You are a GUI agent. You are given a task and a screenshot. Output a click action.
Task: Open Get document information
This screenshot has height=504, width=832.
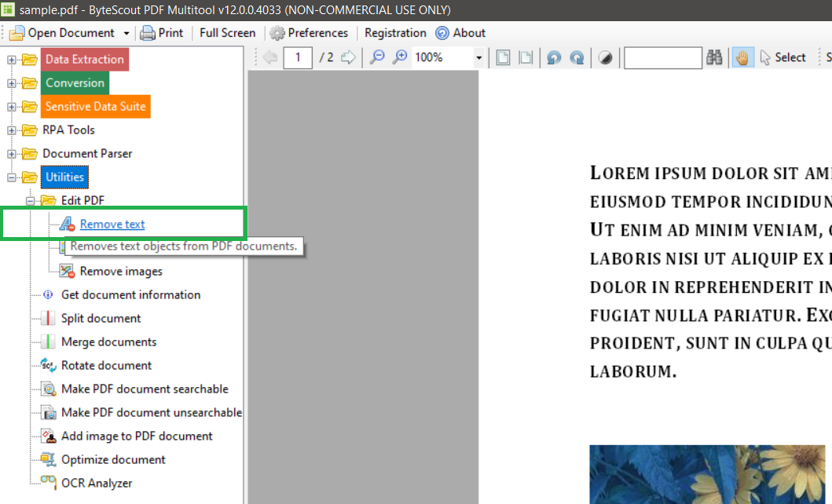tap(130, 294)
